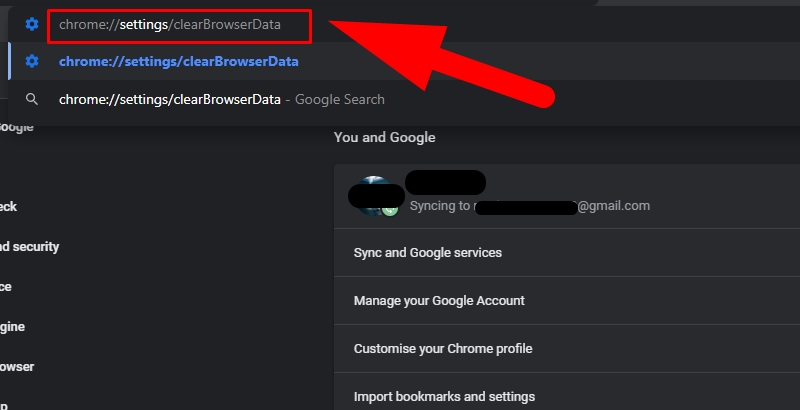This screenshot has height=410, width=800.
Task: Click the gear icon beside the blue suggestion
Action: pyautogui.click(x=32, y=61)
